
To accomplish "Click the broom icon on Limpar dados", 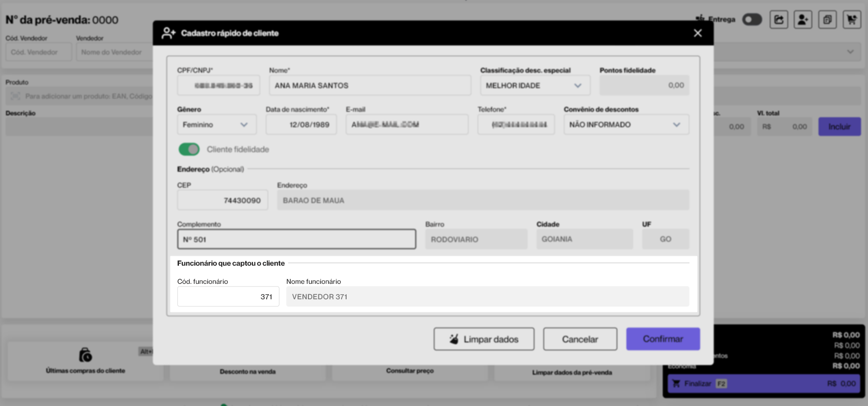I will (454, 339).
